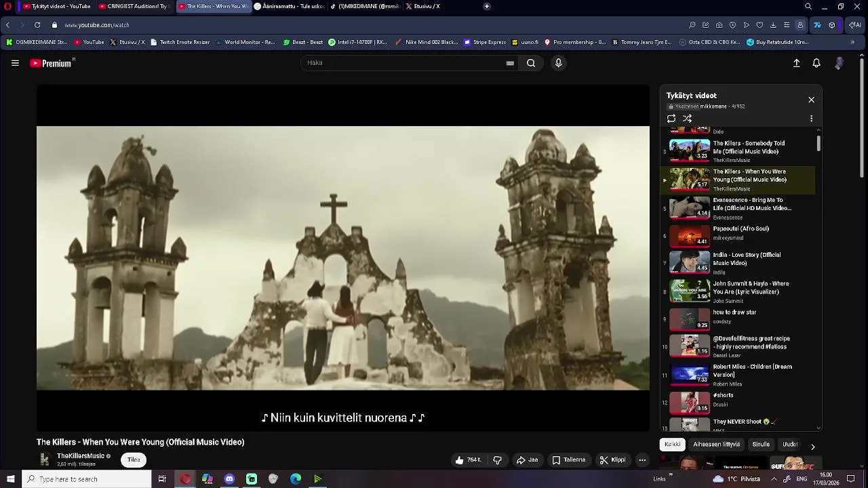Screen dimensions: 868x488
Task: Play 'how to draw star' playlist item
Action: tap(738, 319)
